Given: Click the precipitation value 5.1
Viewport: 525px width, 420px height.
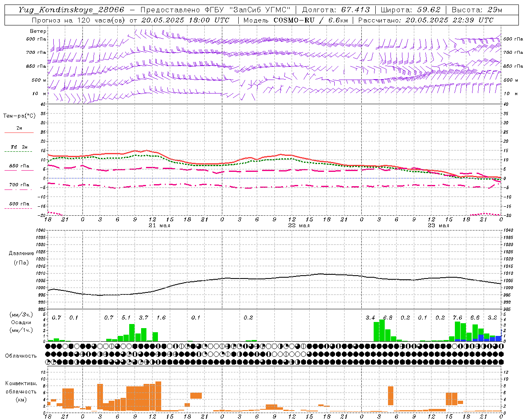Looking at the screenshot, I should coord(126,317).
